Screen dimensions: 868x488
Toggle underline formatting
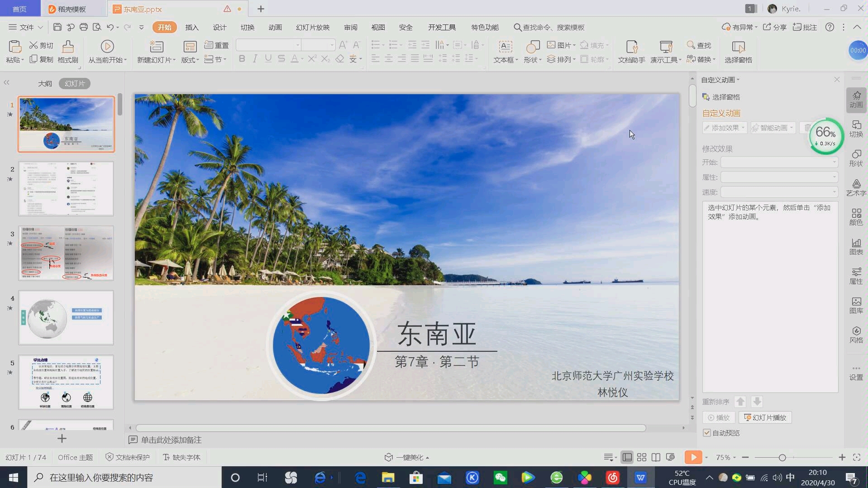pos(268,58)
